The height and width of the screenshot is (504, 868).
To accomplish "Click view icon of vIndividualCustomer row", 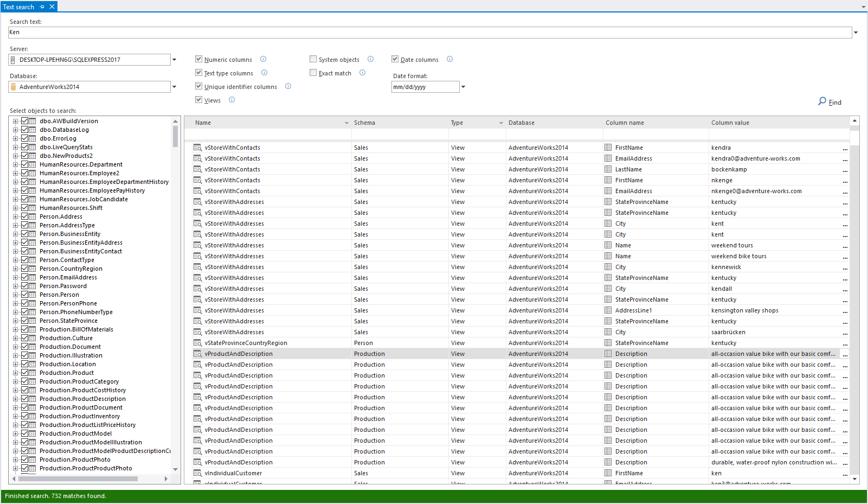I will coord(197,473).
